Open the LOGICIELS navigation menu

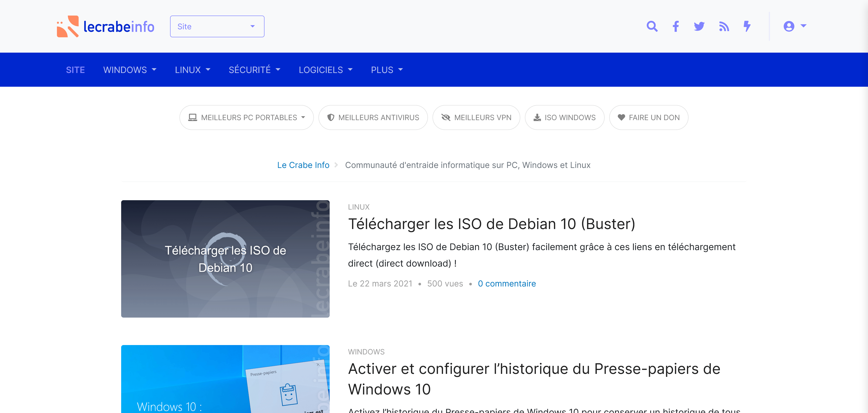[326, 70]
